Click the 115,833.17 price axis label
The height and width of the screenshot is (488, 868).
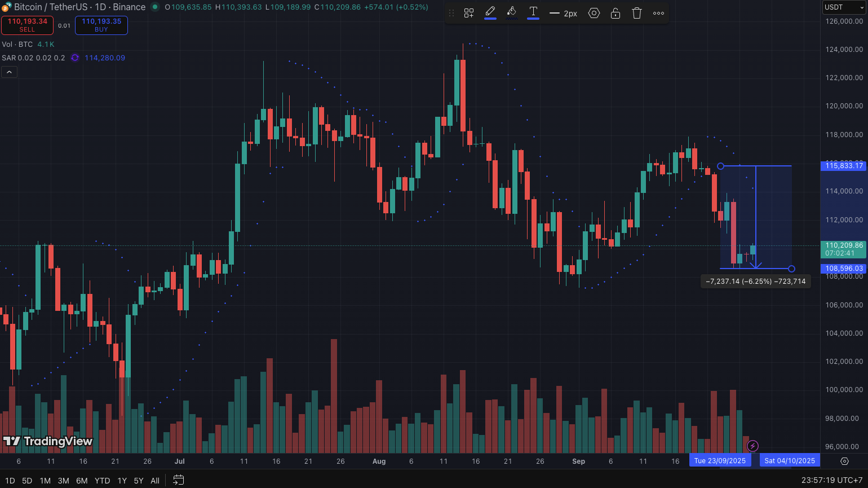[x=843, y=165]
